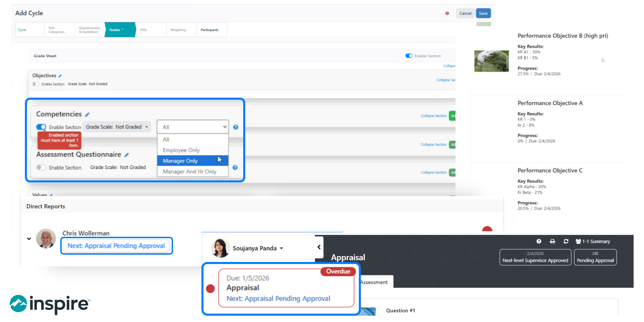Enable the Objectives section toggle
644x322 pixels.
click(36, 84)
